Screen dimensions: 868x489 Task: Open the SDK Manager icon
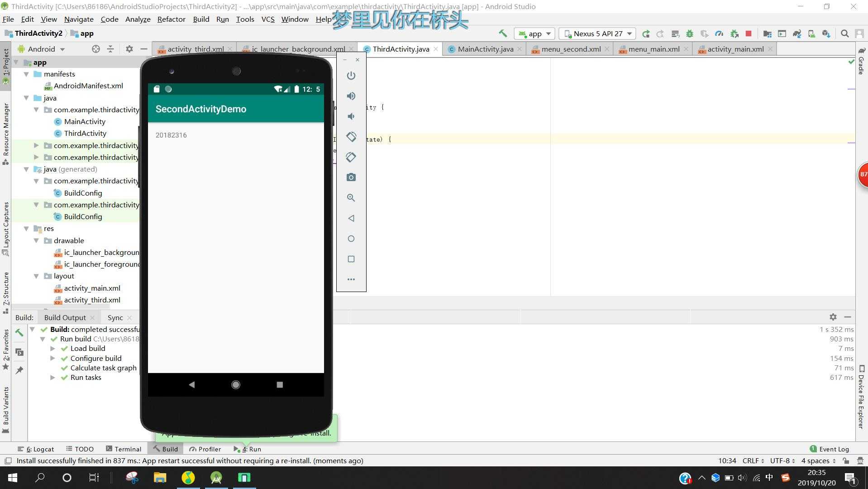click(x=826, y=34)
